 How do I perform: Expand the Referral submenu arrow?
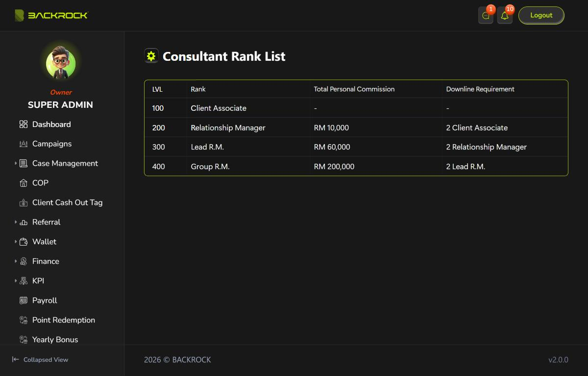(16, 222)
